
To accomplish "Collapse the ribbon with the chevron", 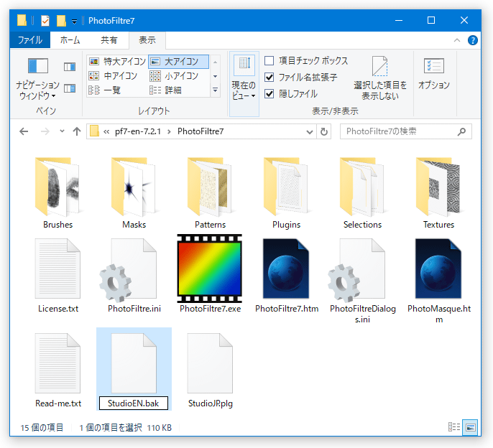I will tap(457, 40).
